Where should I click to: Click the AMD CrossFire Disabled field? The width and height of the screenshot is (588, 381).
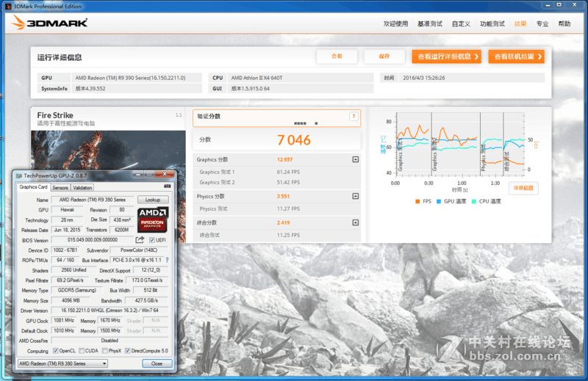pos(110,341)
